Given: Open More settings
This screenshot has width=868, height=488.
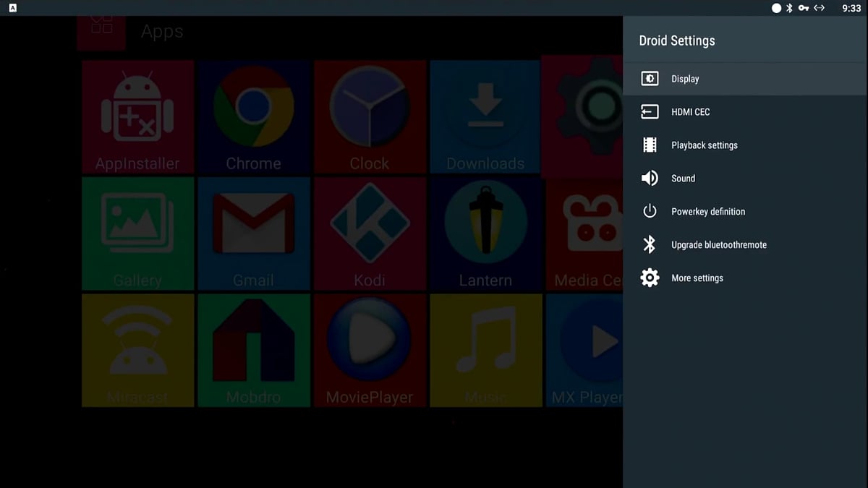Looking at the screenshot, I should [745, 278].
